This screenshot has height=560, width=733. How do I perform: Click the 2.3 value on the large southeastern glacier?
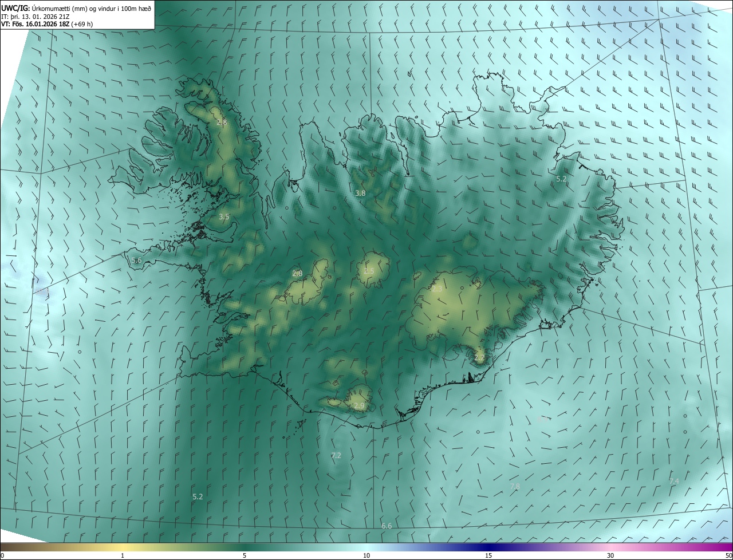pyautogui.click(x=437, y=289)
